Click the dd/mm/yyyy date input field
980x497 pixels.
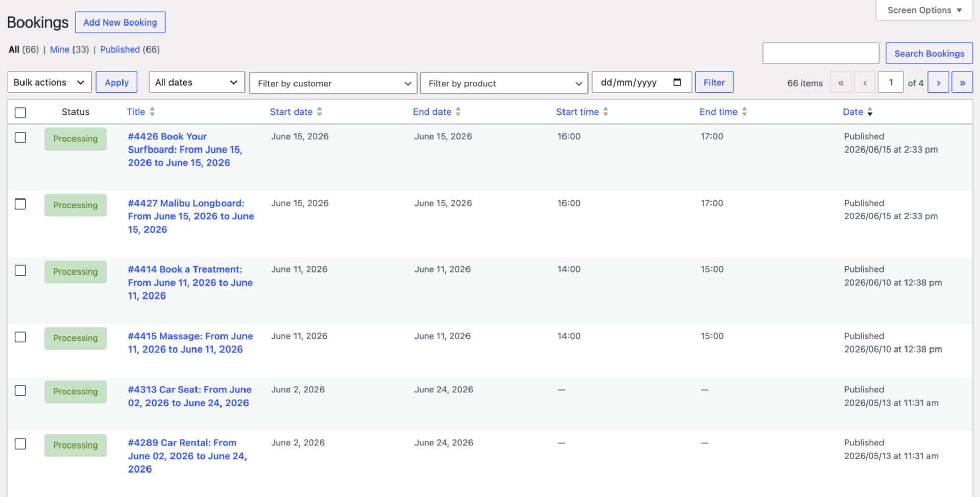click(642, 82)
